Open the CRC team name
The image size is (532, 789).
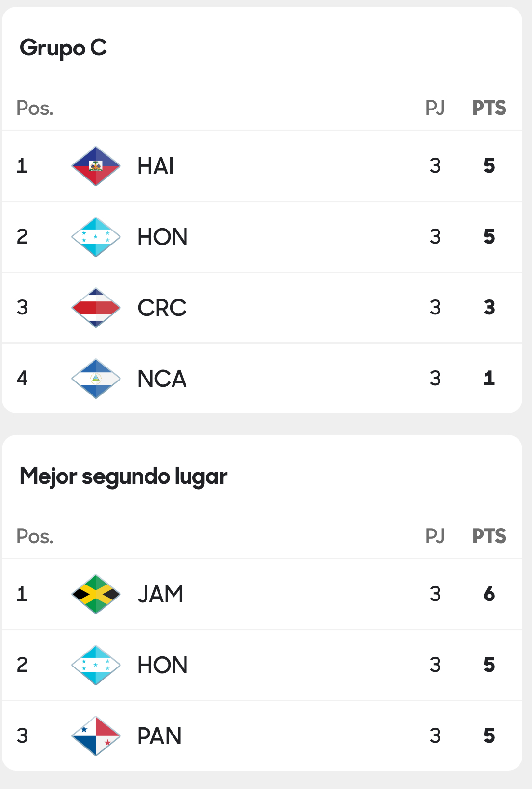162,308
